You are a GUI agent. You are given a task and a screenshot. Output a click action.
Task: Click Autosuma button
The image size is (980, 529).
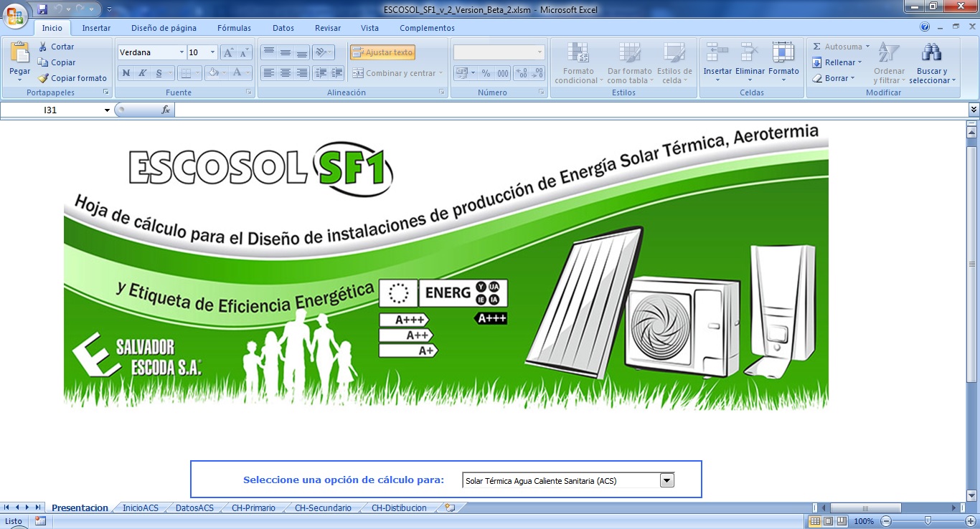pyautogui.click(x=841, y=47)
